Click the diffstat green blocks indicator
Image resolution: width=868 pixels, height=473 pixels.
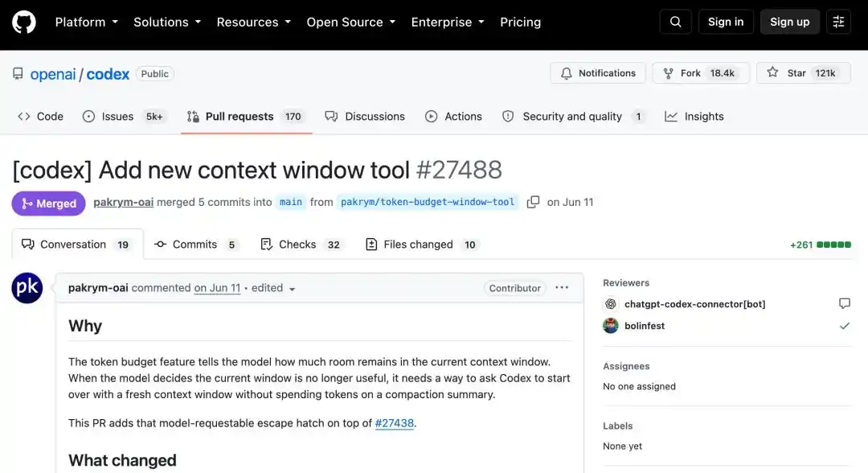coord(833,245)
